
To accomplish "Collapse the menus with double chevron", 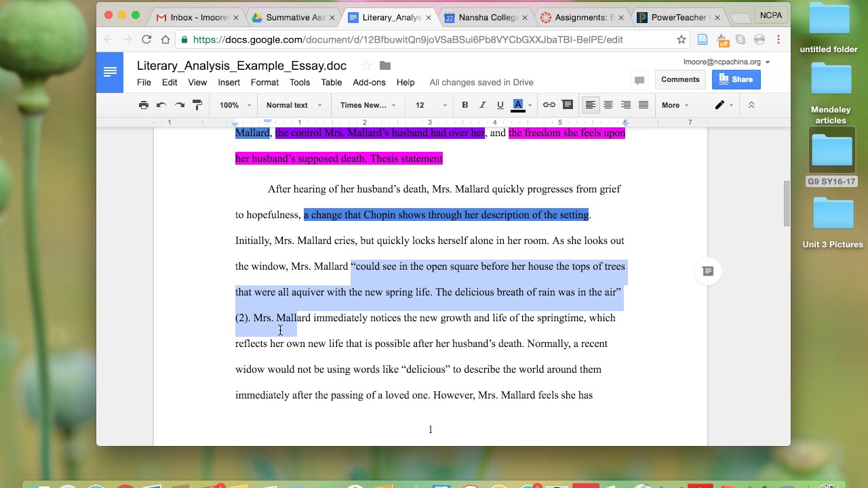I will coord(751,105).
